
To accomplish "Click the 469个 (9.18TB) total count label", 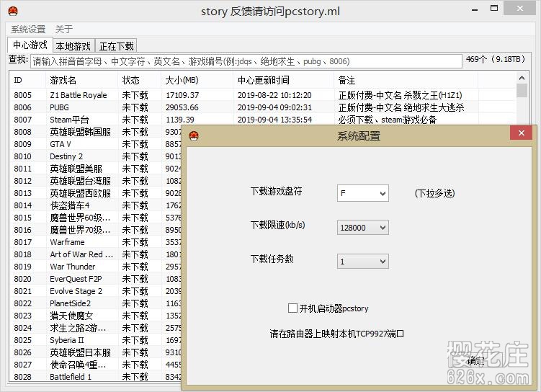I will 496,59.
